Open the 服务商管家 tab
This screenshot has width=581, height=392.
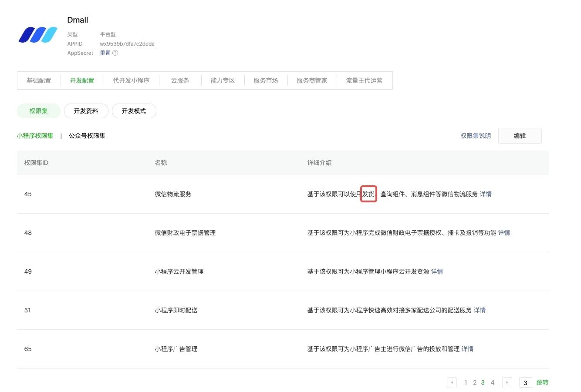point(312,80)
